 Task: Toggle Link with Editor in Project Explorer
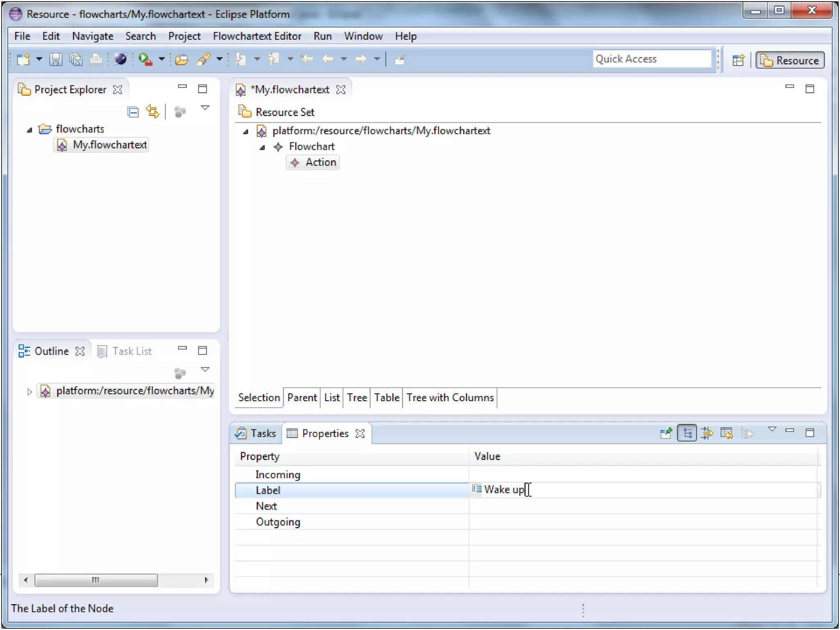(x=153, y=112)
